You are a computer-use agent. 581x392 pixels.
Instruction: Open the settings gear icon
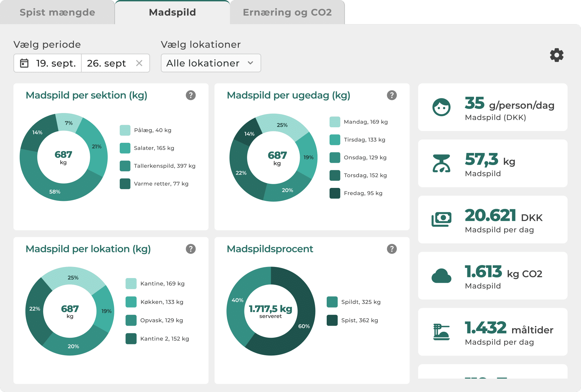(557, 55)
